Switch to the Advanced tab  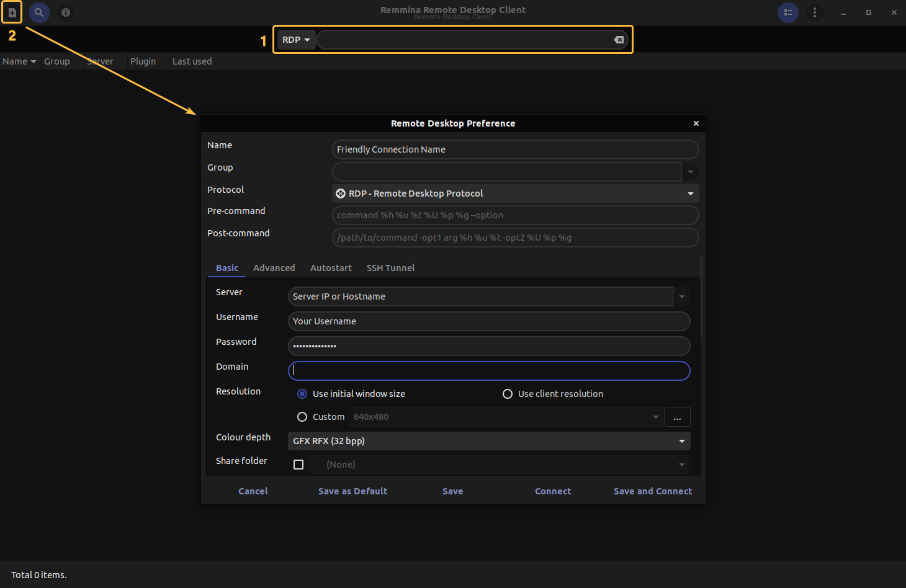coord(274,268)
